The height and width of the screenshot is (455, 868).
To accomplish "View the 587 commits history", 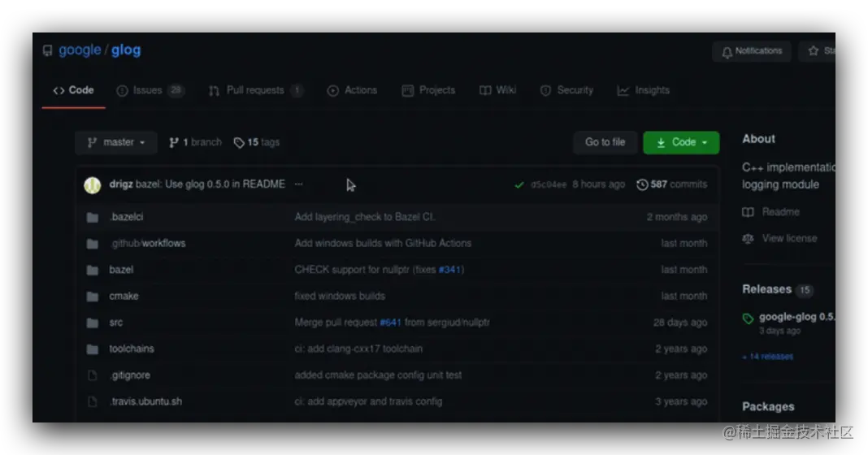I will click(x=671, y=184).
